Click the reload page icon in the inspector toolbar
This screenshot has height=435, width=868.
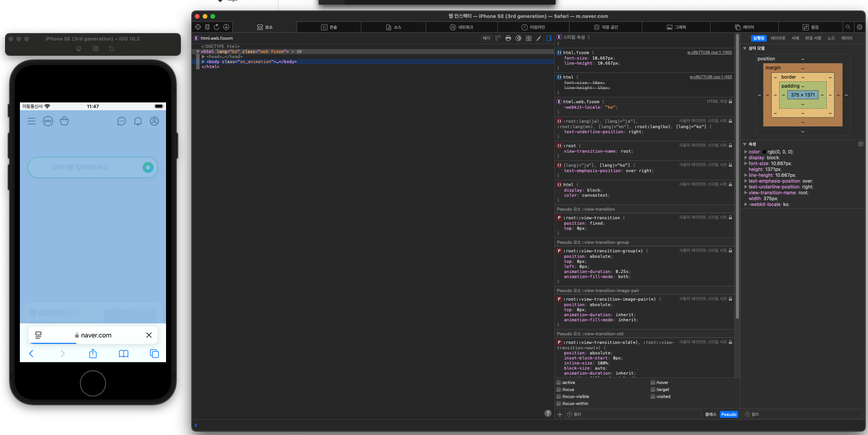(216, 27)
